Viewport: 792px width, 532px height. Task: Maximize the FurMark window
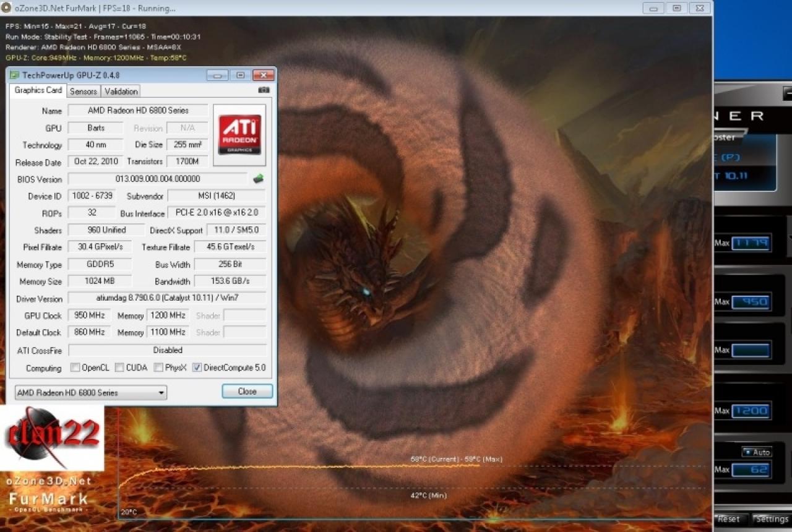676,8
